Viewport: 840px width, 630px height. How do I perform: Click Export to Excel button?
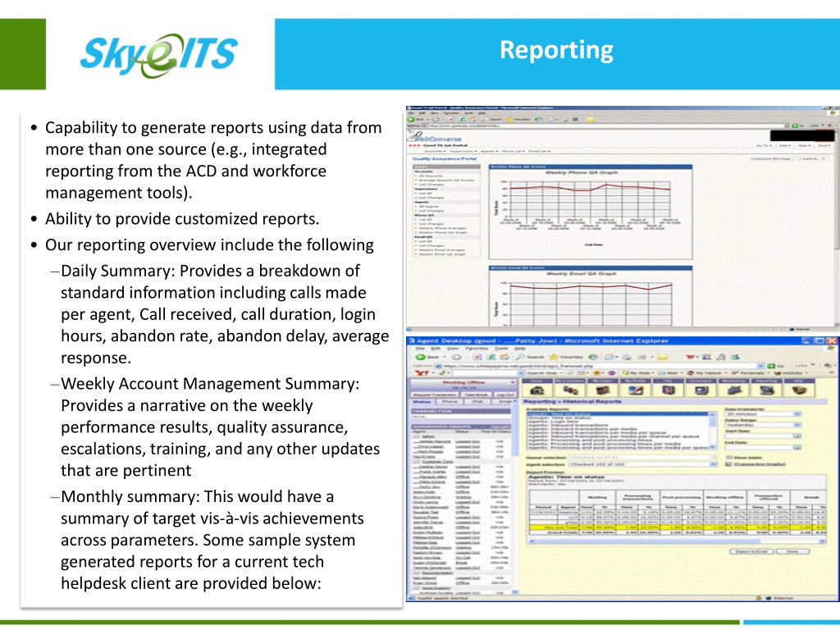coord(751,551)
